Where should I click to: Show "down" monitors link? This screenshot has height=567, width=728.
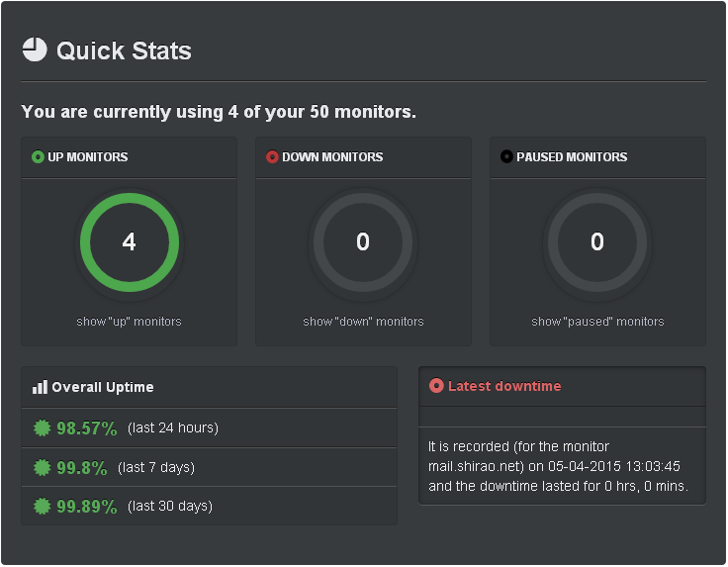click(x=364, y=322)
